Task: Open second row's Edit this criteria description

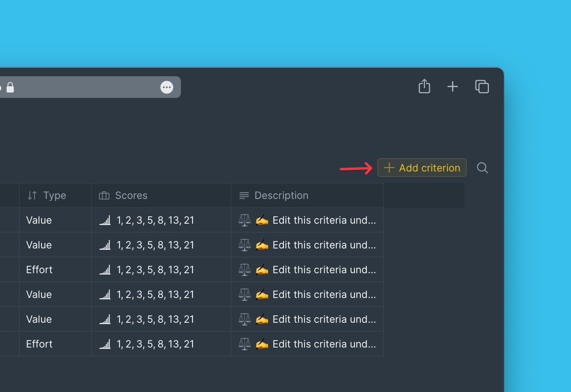Action: pos(307,245)
